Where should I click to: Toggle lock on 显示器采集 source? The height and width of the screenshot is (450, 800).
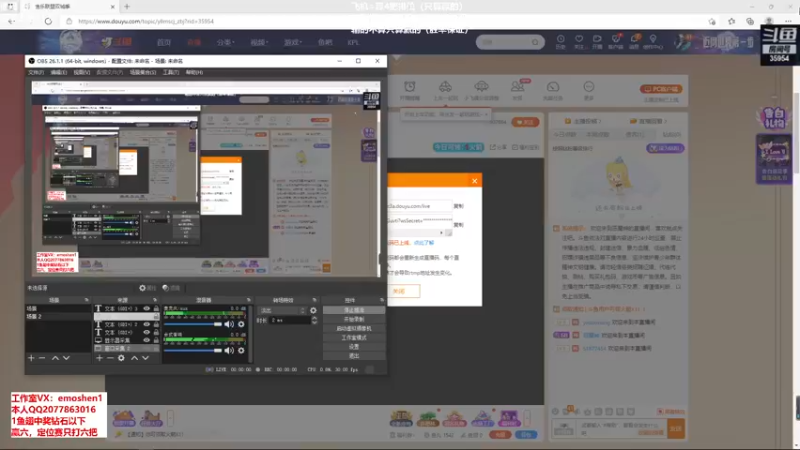(156, 340)
